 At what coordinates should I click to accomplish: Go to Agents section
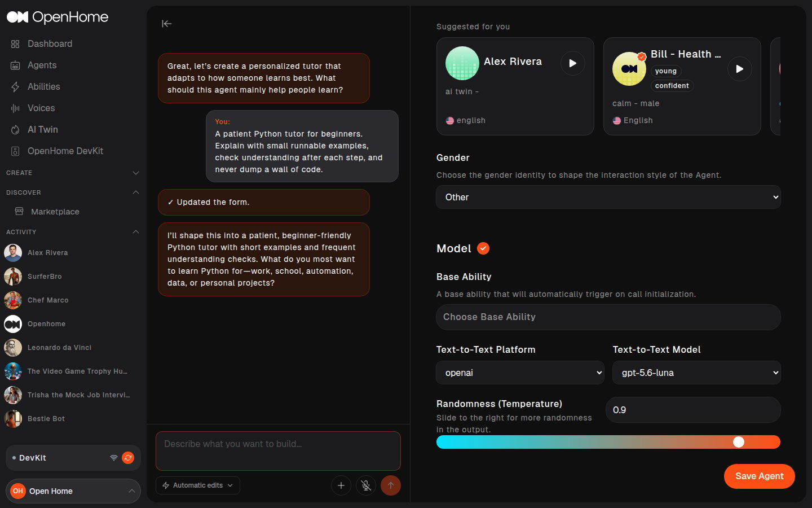coord(42,65)
